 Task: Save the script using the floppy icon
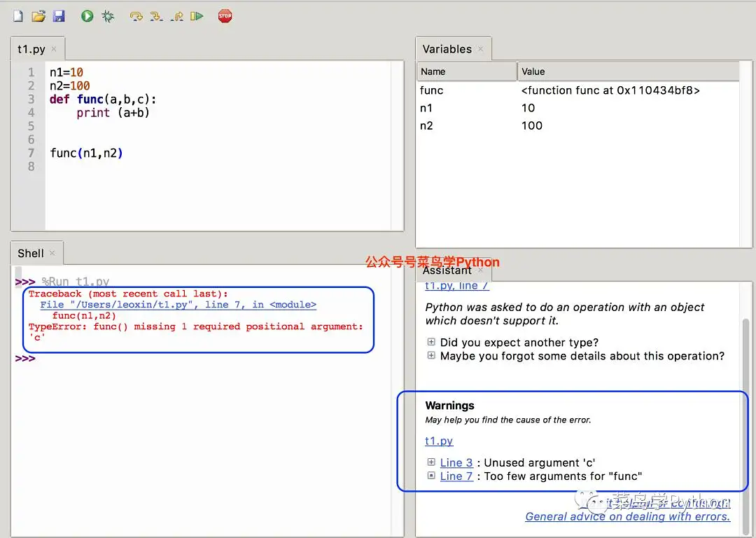pyautogui.click(x=59, y=15)
